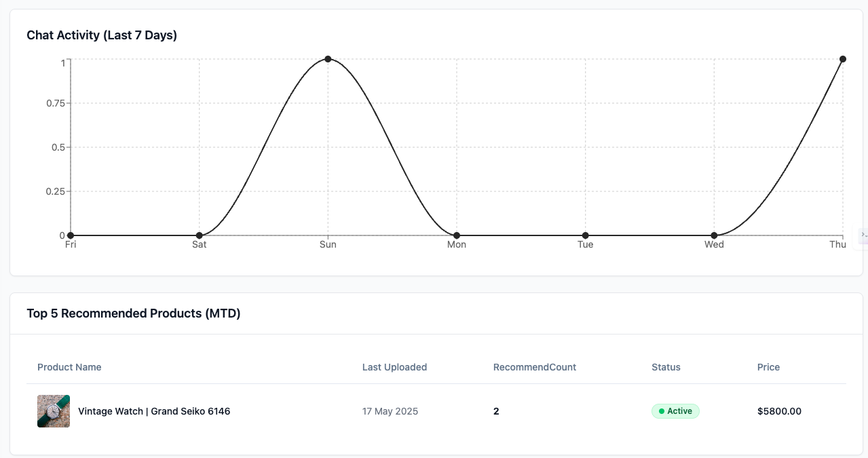
Task: Click the Price column header
Action: tap(768, 367)
